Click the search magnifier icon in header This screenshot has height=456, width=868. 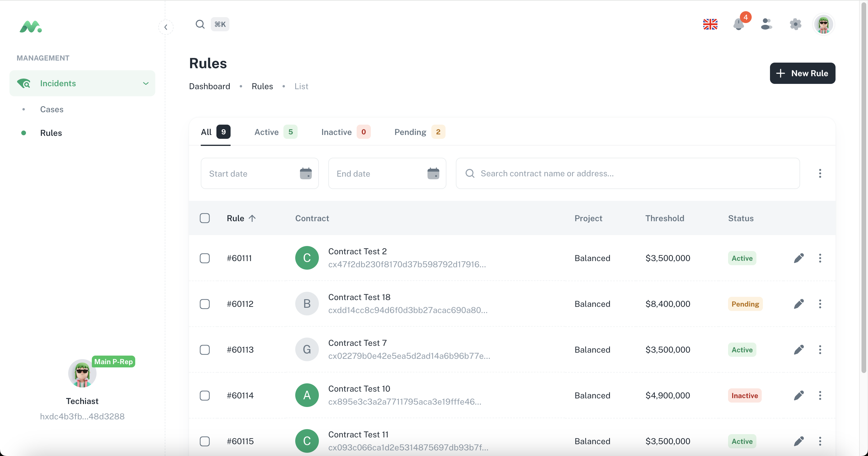[200, 24]
